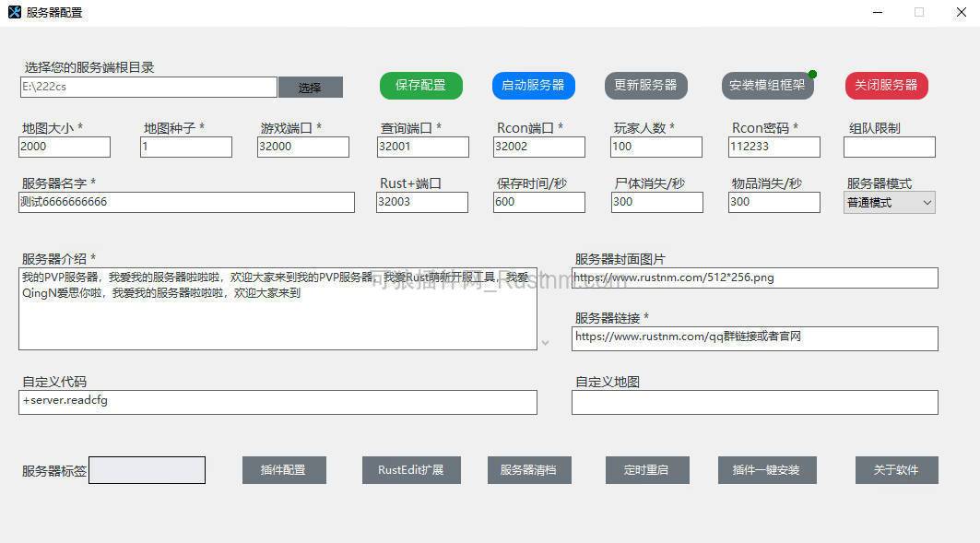Click the app logo icon in title bar
Viewport: 980px width, 543px height.
[x=16, y=12]
